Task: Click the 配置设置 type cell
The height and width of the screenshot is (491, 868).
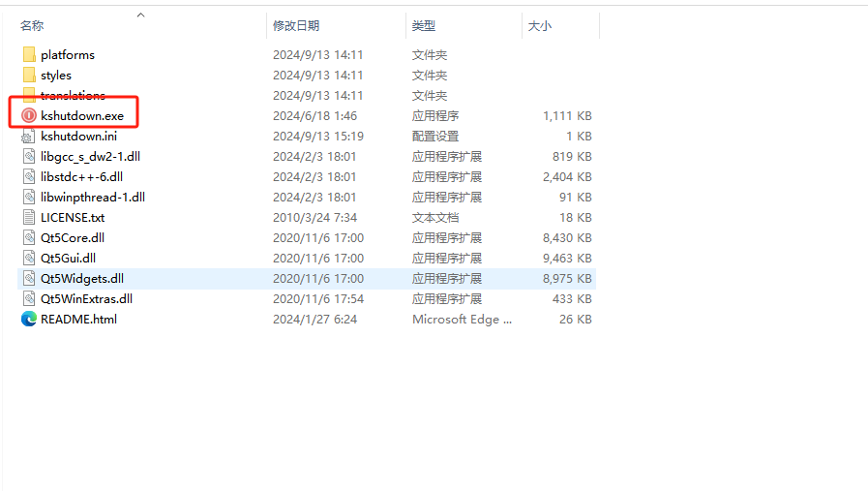Action: tap(435, 137)
